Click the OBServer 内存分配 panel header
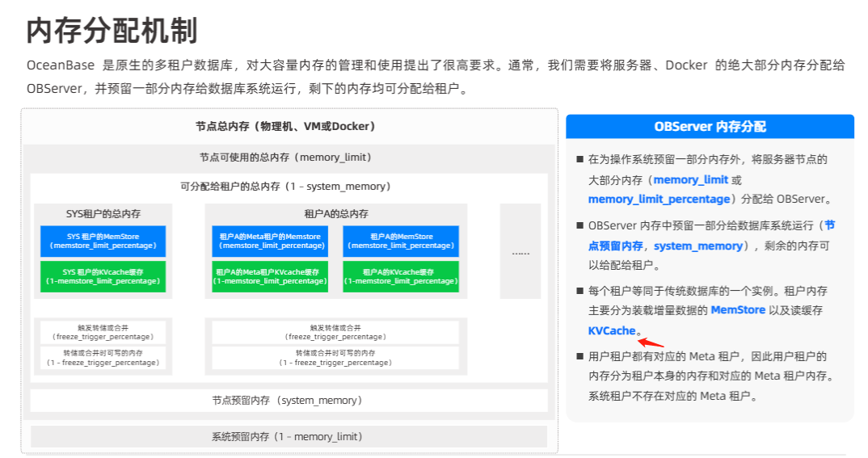This screenshot has height=458, width=868. click(x=710, y=127)
